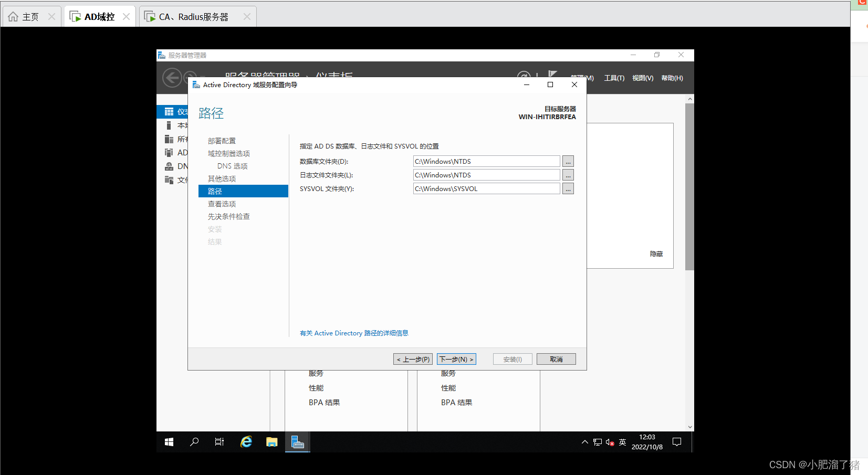Screen dimensions: 868x475
Task: Select the all servers icon in sidebar
Action: [169, 139]
